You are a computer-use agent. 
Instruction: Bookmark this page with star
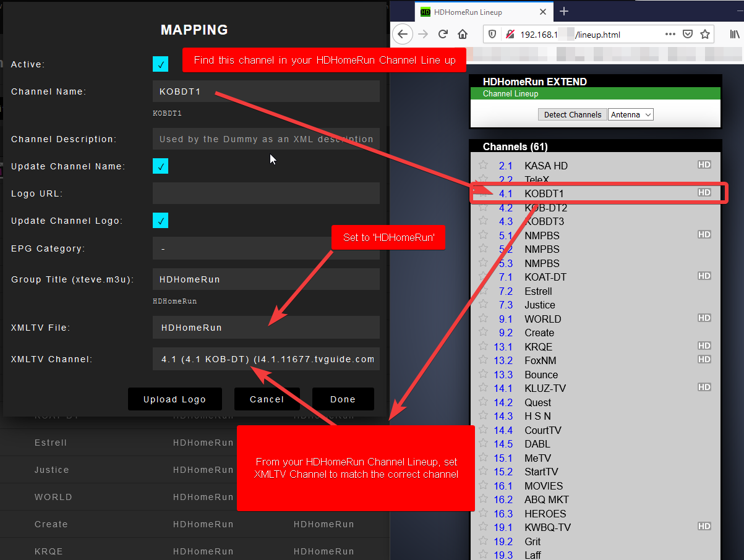pyautogui.click(x=705, y=34)
